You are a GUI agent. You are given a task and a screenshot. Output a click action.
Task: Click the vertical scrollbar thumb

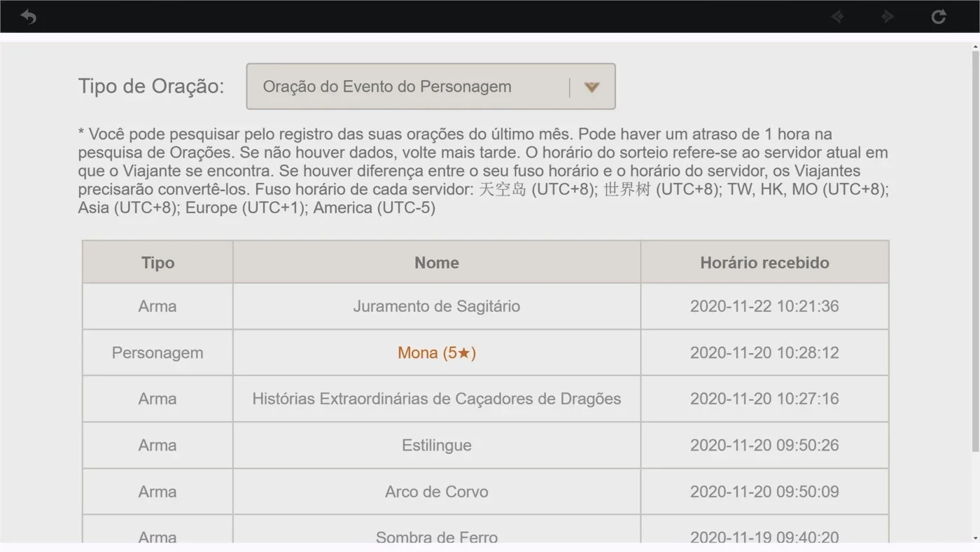pyautogui.click(x=976, y=251)
